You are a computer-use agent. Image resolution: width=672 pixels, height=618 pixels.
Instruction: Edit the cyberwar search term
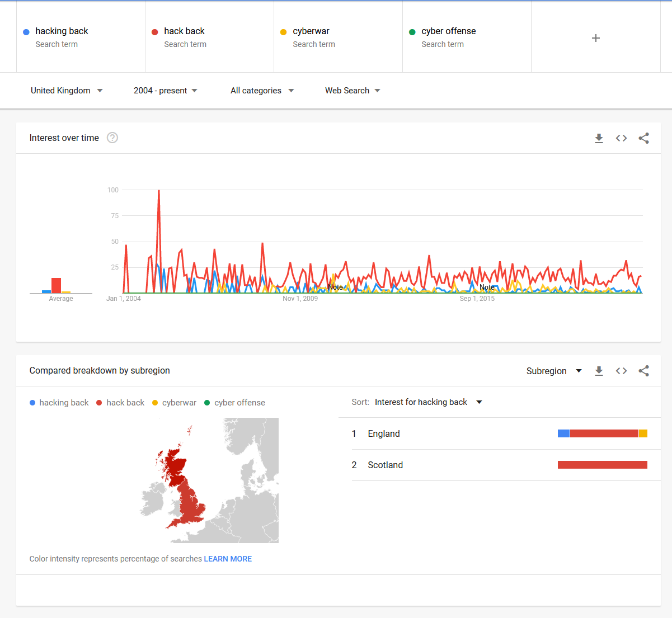(x=339, y=37)
